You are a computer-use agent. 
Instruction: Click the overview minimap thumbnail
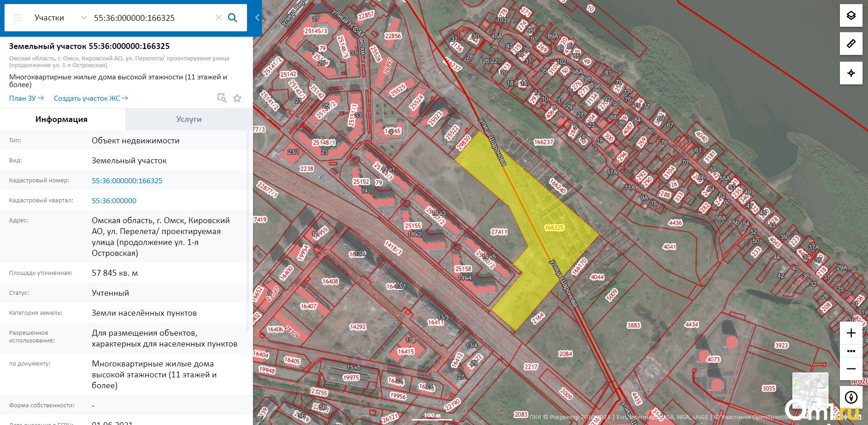(x=810, y=391)
